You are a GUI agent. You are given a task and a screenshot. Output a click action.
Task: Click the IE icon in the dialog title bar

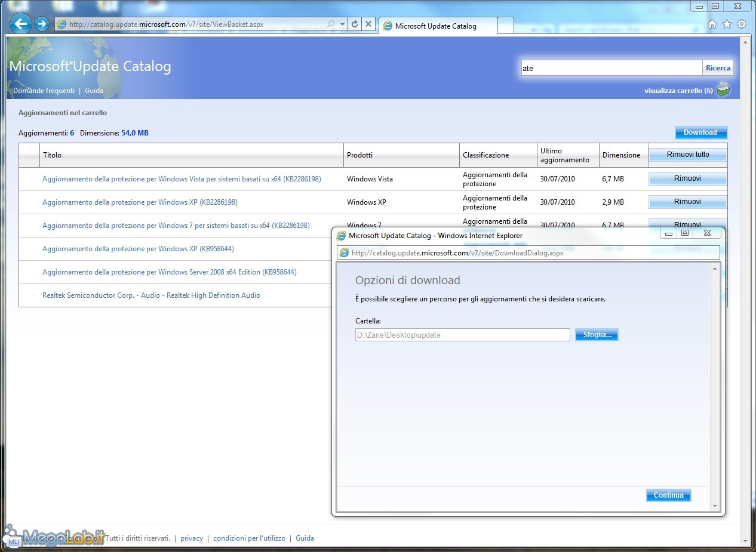coord(342,236)
